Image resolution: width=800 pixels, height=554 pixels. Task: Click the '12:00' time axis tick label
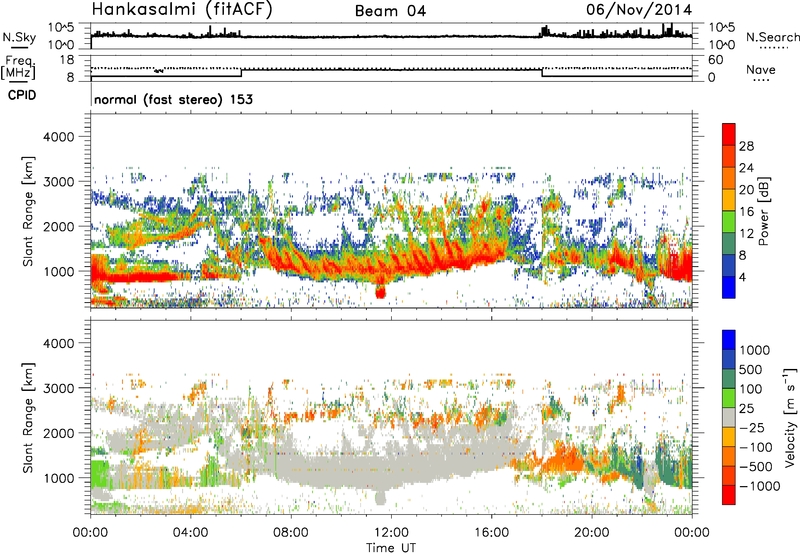pos(391,533)
